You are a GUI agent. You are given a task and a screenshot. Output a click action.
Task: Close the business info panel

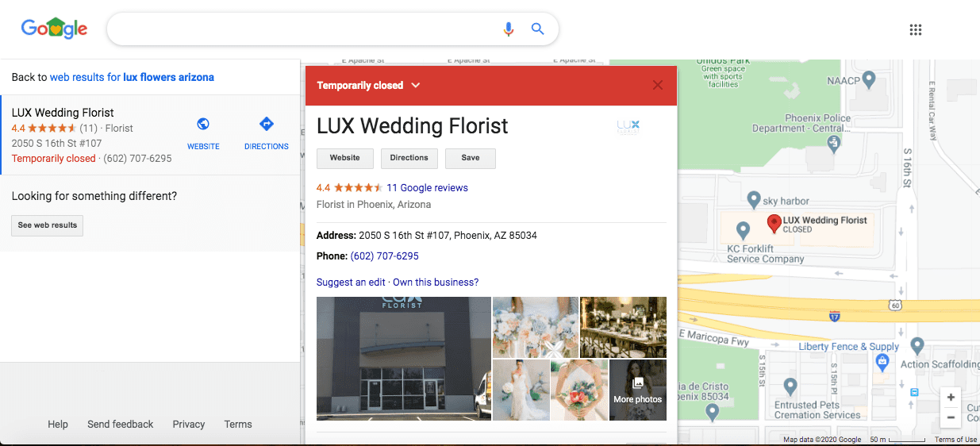click(657, 85)
